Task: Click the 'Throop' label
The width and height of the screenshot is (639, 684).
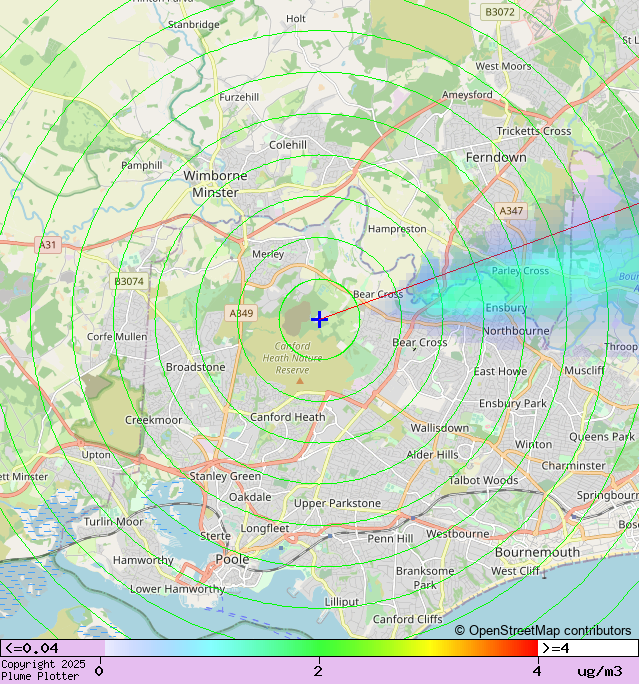Action: [x=621, y=347]
